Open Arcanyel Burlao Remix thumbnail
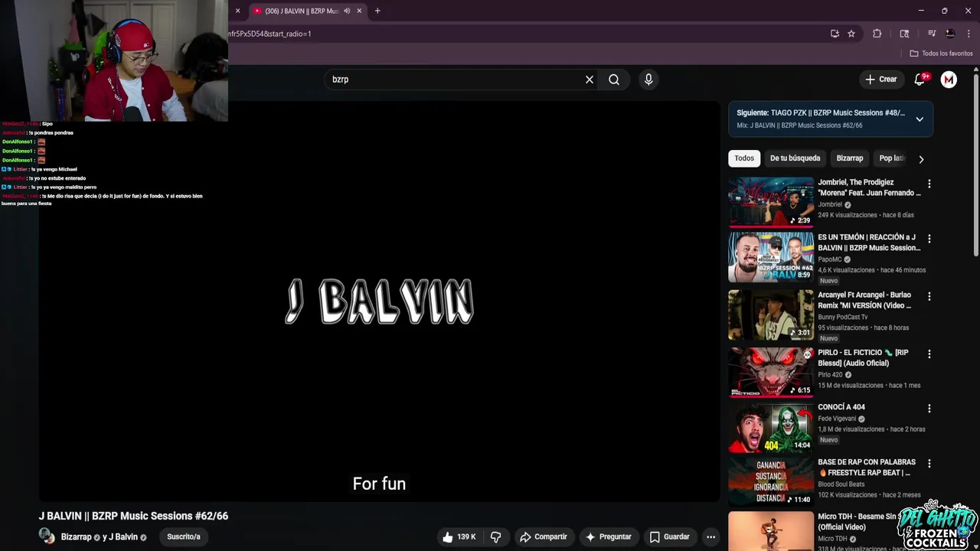This screenshot has width=980, height=551. (x=771, y=315)
